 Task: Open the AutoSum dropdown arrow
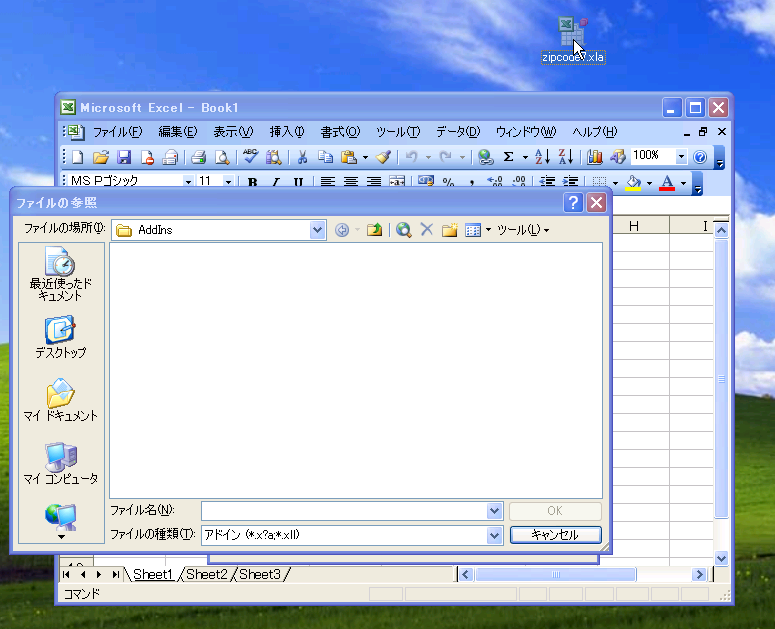525,158
